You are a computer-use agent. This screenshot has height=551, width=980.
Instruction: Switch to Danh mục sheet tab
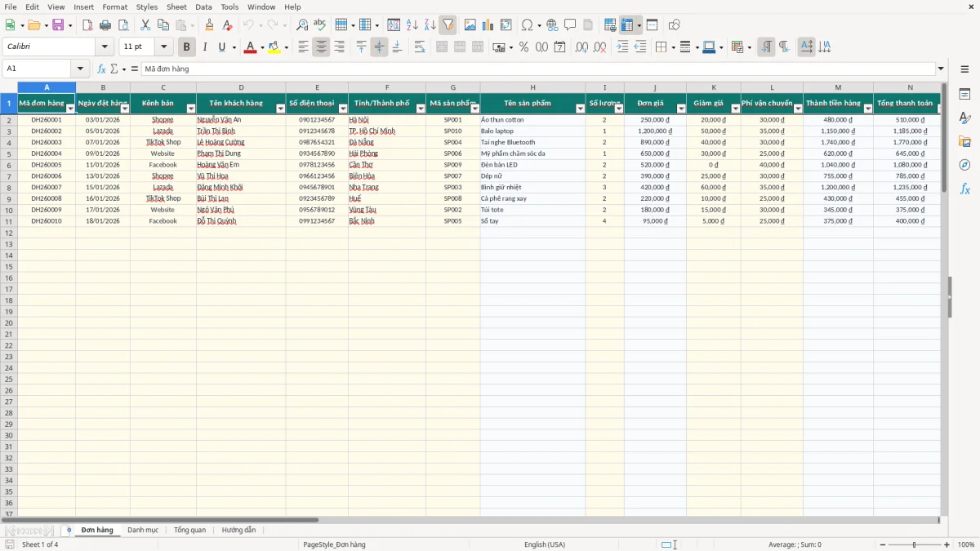coord(143,530)
